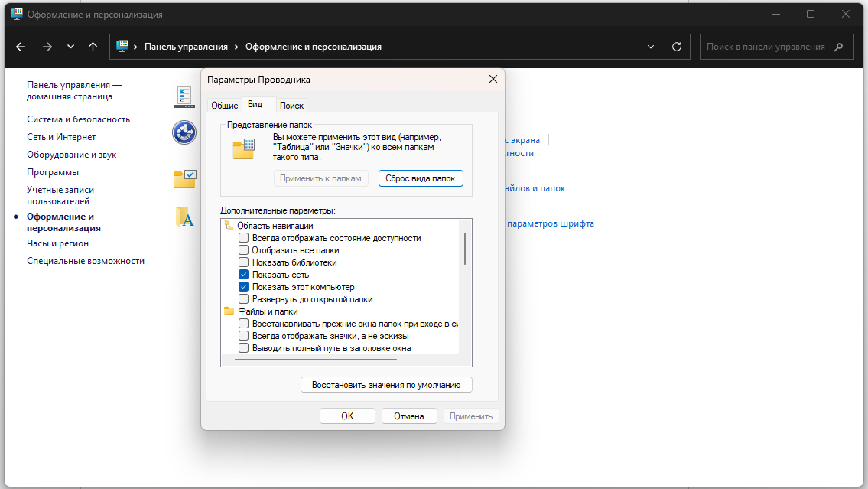Expand the address bar history dropdown

pos(651,47)
